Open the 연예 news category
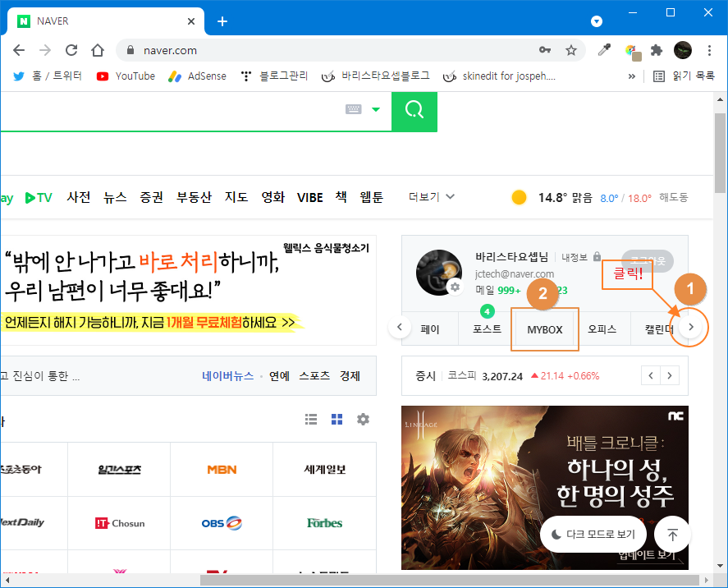This screenshot has height=588, width=728. pyautogui.click(x=280, y=376)
